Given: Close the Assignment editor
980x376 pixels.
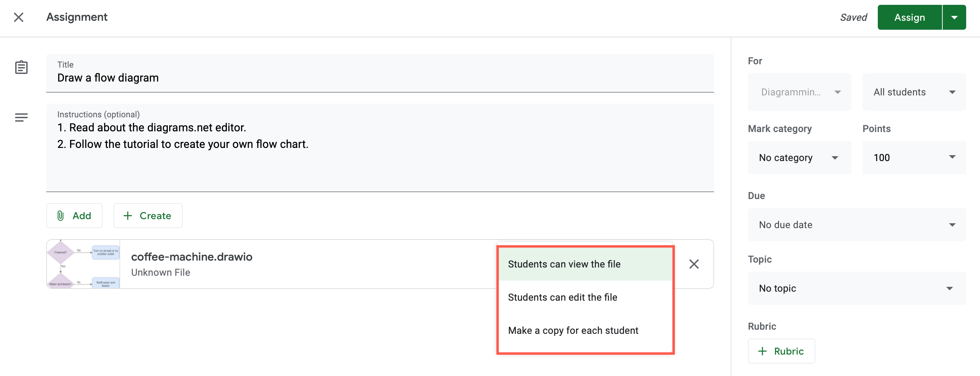Looking at the screenshot, I should click(x=18, y=18).
